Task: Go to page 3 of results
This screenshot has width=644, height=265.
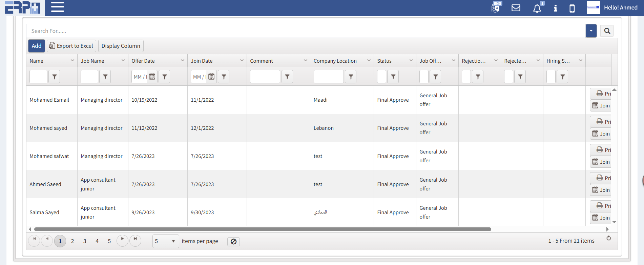Action: click(85, 241)
